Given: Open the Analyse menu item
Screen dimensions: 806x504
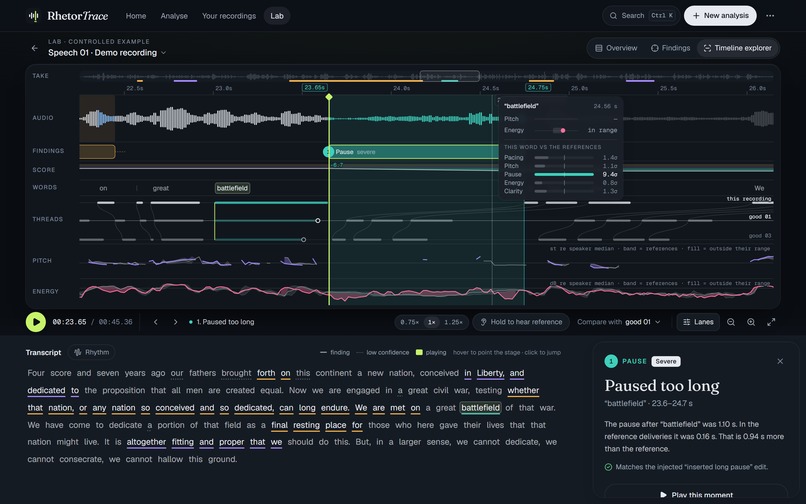Looking at the screenshot, I should coord(174,16).
